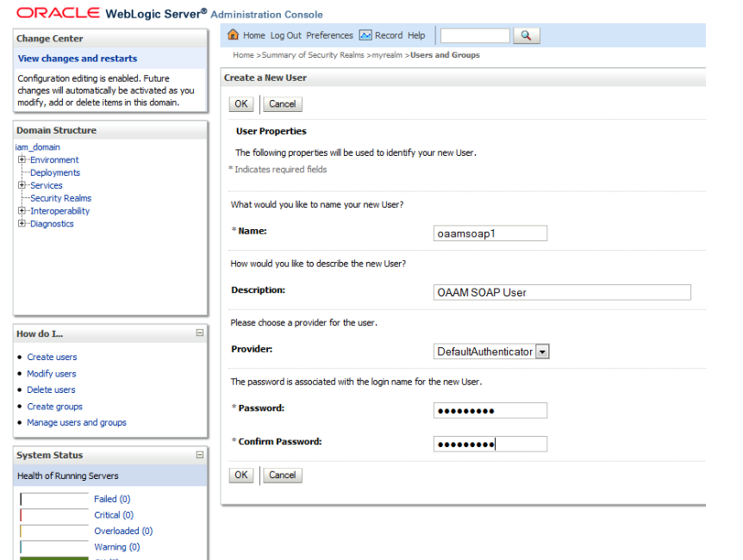The width and height of the screenshot is (743, 560).
Task: Click the magnifier search button
Action: 526,35
